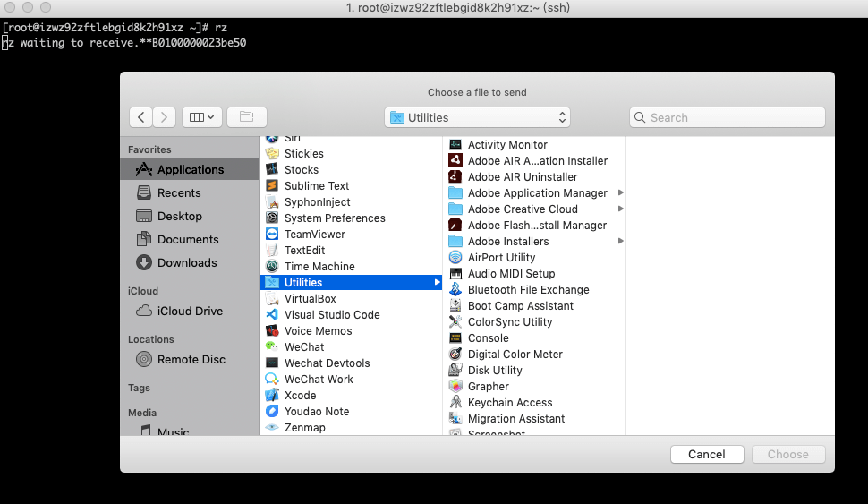Viewport: 868px width, 504px height.
Task: Click the Digital Color Meter icon
Action: coord(455,354)
